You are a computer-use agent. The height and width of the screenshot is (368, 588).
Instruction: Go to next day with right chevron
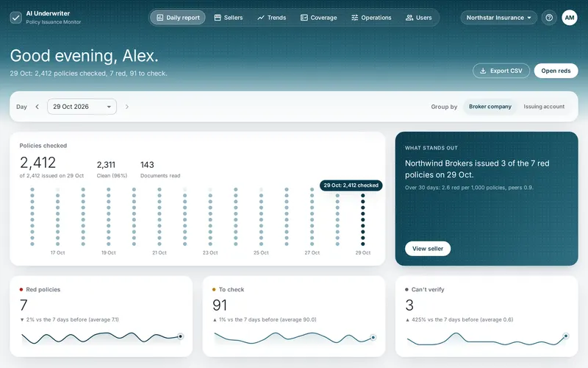pyautogui.click(x=126, y=107)
